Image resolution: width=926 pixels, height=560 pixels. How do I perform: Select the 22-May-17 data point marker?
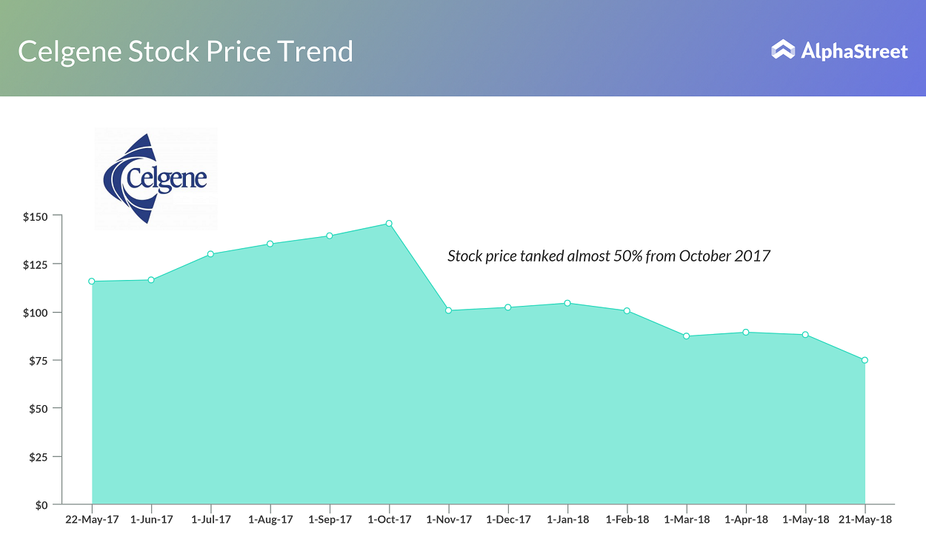point(92,281)
